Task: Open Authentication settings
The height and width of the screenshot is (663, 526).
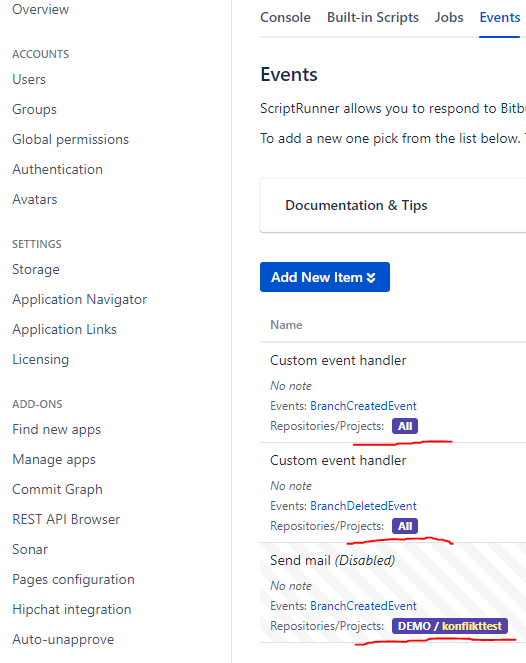Action: 58,170
